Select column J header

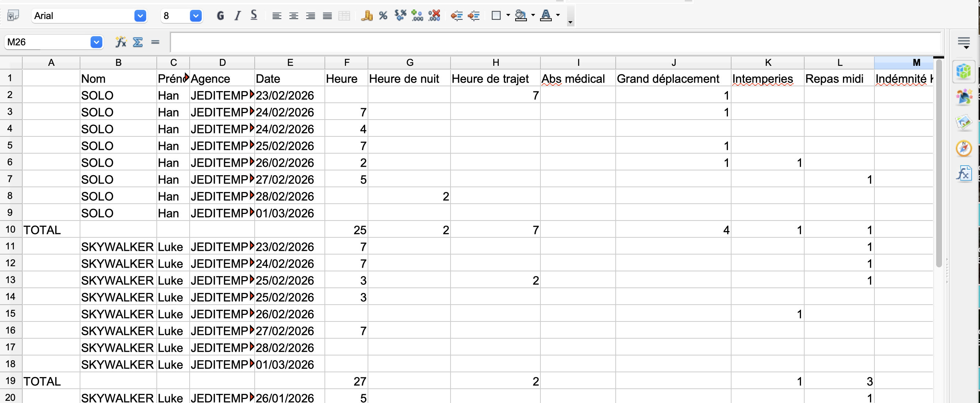[673, 63]
